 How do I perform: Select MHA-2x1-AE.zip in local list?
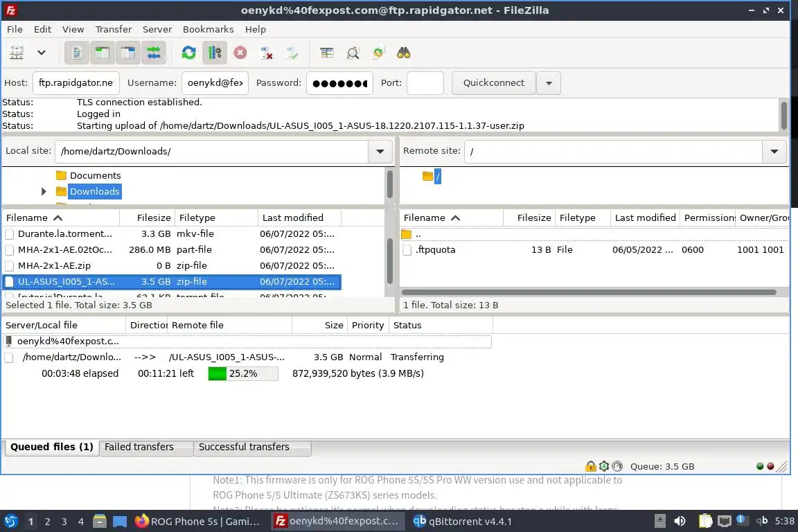(172, 265)
